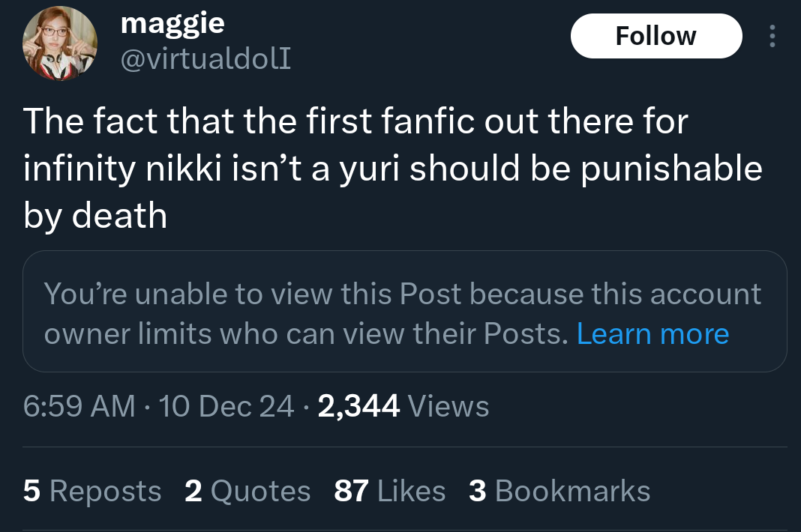Show the 87 Likes list
The image size is (801, 532).
coord(390,491)
